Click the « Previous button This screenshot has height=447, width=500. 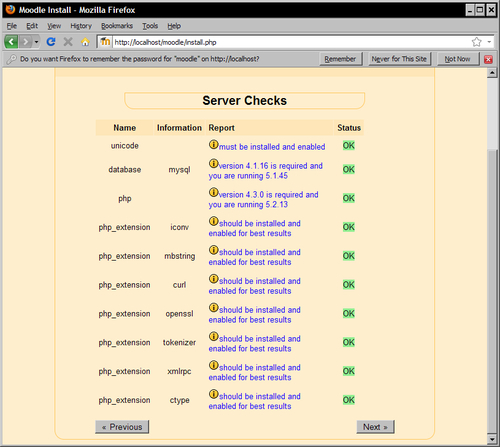click(x=122, y=427)
